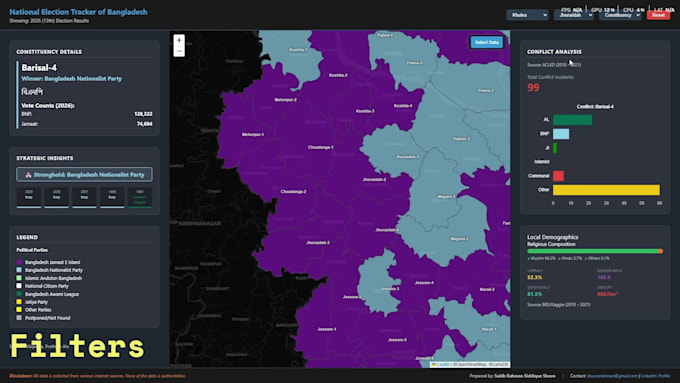Click the dependency value 81.3%
Image resolution: width=680 pixels, height=383 pixels.
[535, 294]
